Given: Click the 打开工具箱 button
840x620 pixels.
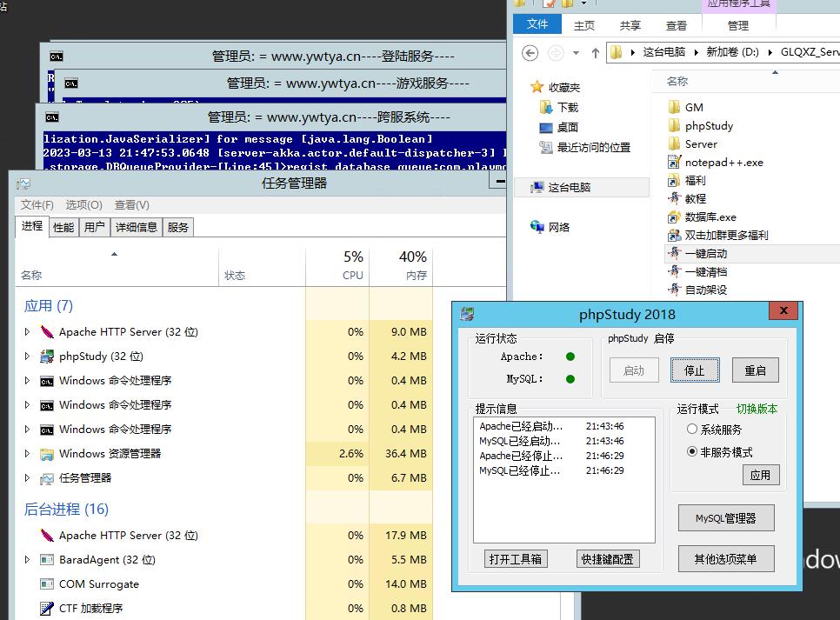Looking at the screenshot, I should pos(516,559).
